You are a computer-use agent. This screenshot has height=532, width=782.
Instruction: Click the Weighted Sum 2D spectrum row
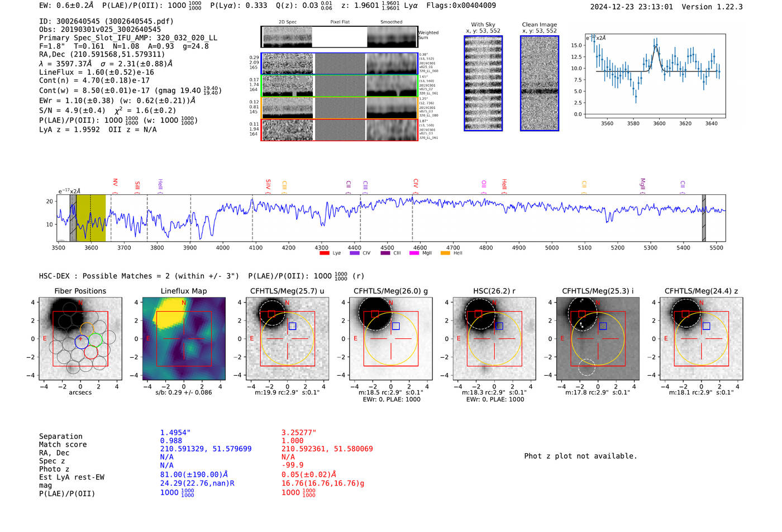(x=339, y=37)
